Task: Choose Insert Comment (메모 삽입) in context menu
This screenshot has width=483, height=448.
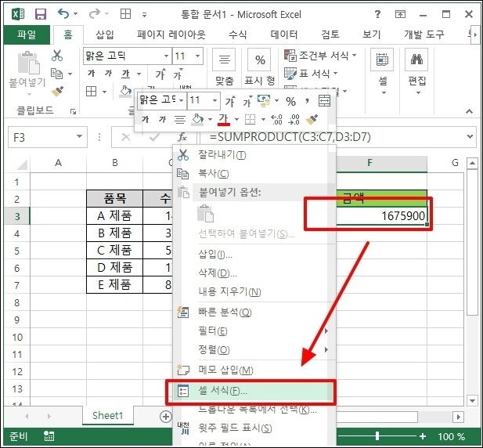Action: tap(254, 370)
